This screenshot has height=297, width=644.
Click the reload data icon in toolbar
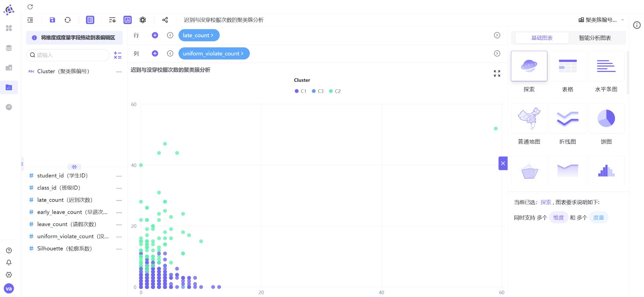(x=68, y=20)
